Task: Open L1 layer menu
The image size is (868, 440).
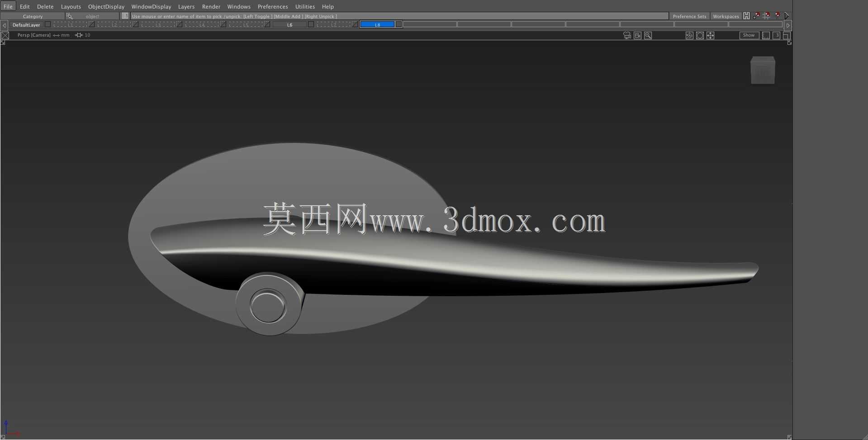Action: pyautogui.click(x=70, y=25)
